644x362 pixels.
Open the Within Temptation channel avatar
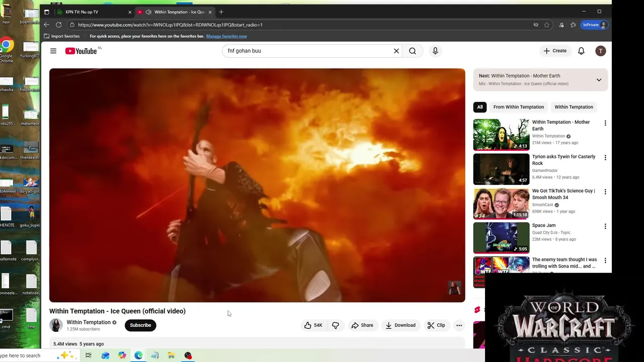[56, 325]
